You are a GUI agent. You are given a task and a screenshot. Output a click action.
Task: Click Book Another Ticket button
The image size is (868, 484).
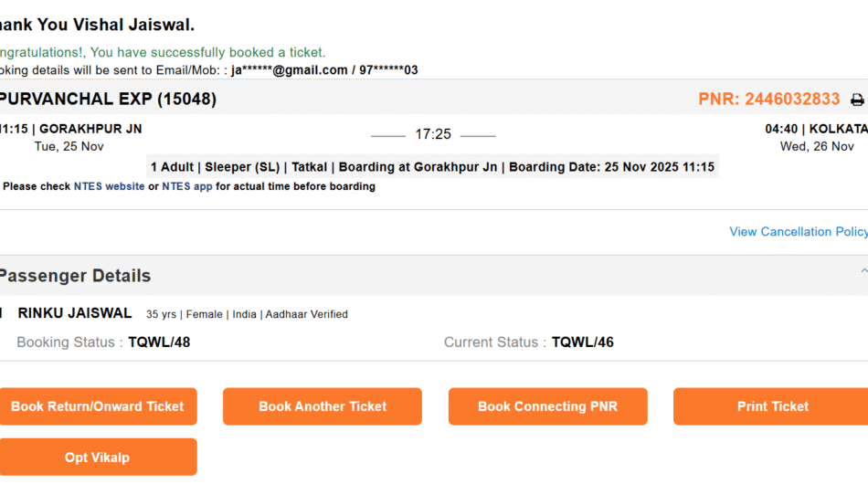click(x=323, y=406)
